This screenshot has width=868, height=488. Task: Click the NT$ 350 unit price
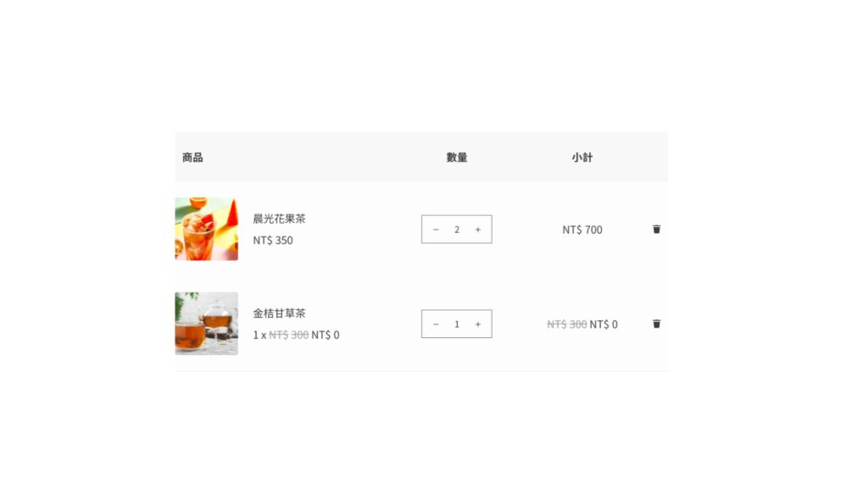(273, 240)
